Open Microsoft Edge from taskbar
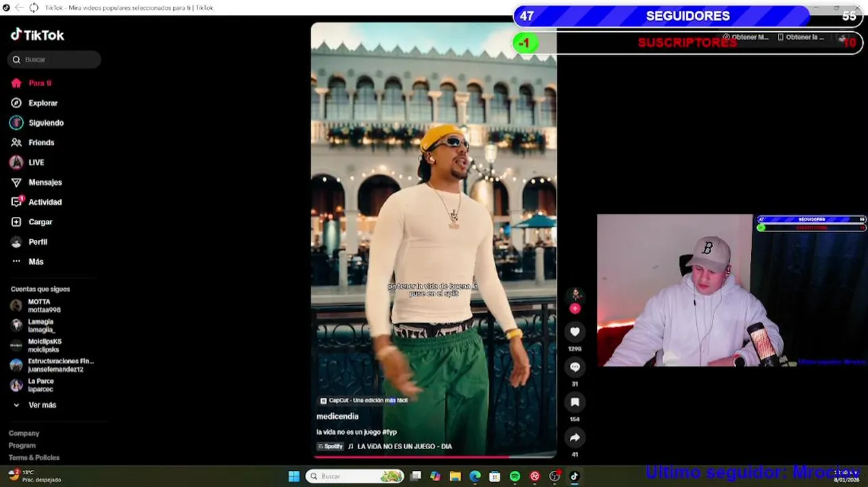The height and width of the screenshot is (487, 868). coord(475,476)
